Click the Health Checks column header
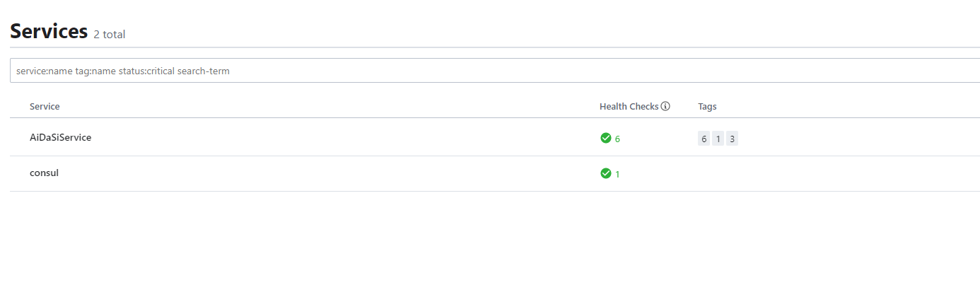 (629, 107)
